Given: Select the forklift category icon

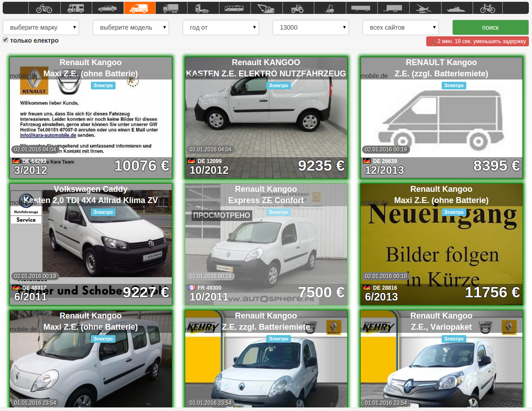Looking at the screenshot, I should pos(330,8).
